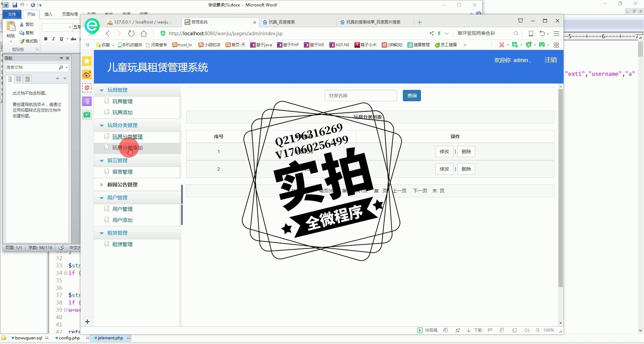Go to 末页 in pagination
This screenshot has width=644, height=344.
click(438, 191)
